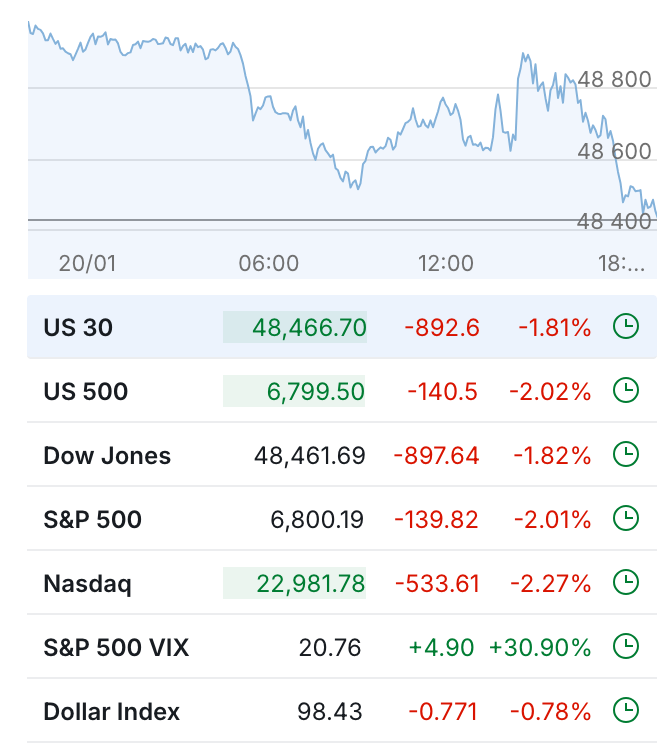Open the S&P 500 VIX details
The width and height of the screenshot is (668, 748).
(116, 647)
